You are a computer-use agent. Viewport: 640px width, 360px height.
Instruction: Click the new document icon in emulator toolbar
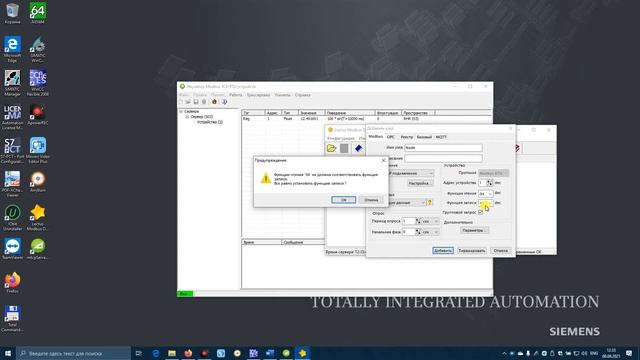pos(181,102)
